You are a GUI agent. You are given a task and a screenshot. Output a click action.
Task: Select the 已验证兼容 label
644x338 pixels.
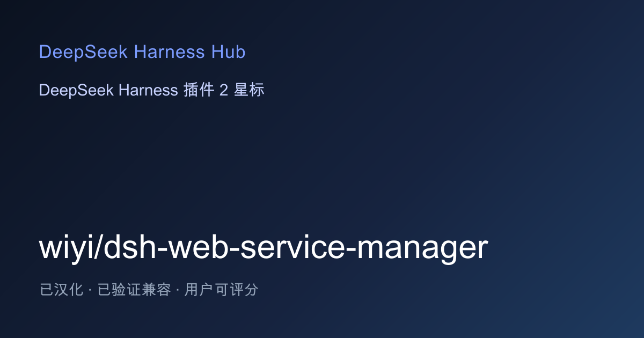tap(134, 290)
